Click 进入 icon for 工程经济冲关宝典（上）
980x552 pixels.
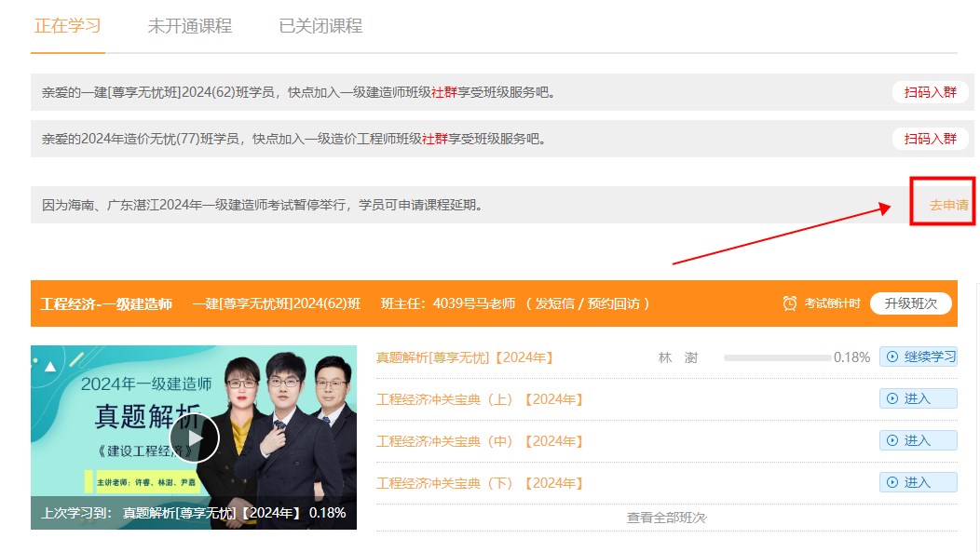pyautogui.click(x=892, y=398)
